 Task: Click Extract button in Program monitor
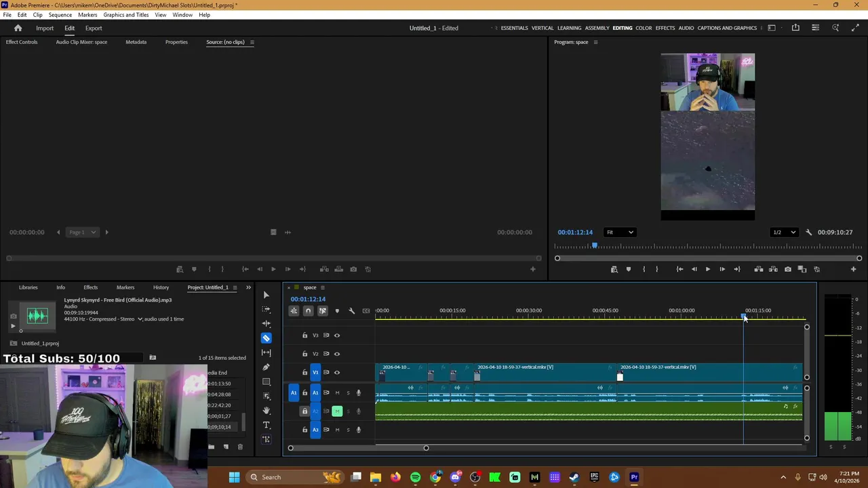(x=773, y=269)
